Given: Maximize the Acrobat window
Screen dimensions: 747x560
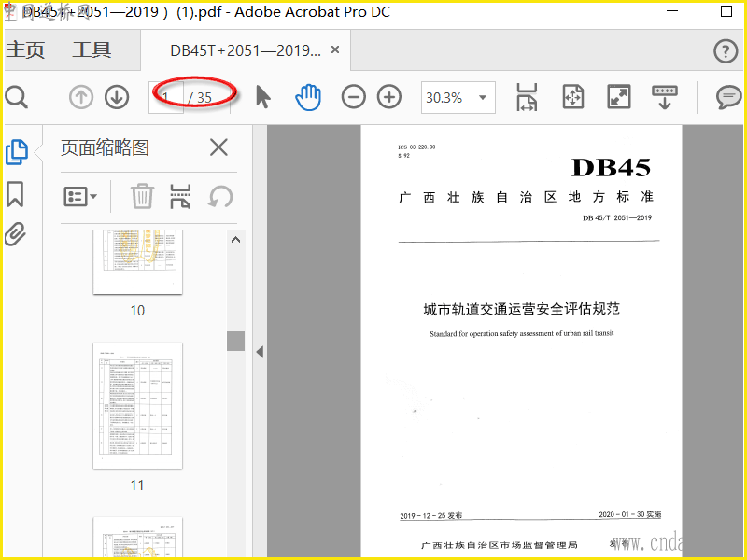Looking at the screenshot, I should (x=726, y=11).
